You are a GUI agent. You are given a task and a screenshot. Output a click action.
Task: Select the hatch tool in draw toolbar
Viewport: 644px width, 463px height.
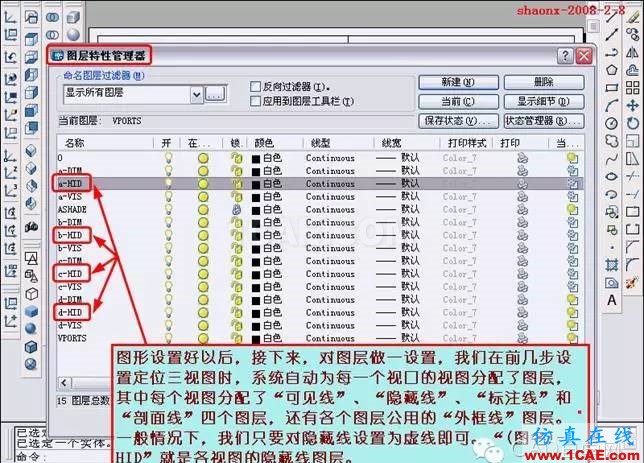point(612,265)
